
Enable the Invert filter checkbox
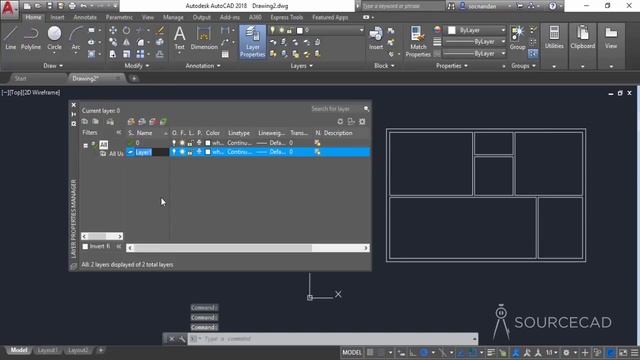pyautogui.click(x=85, y=247)
